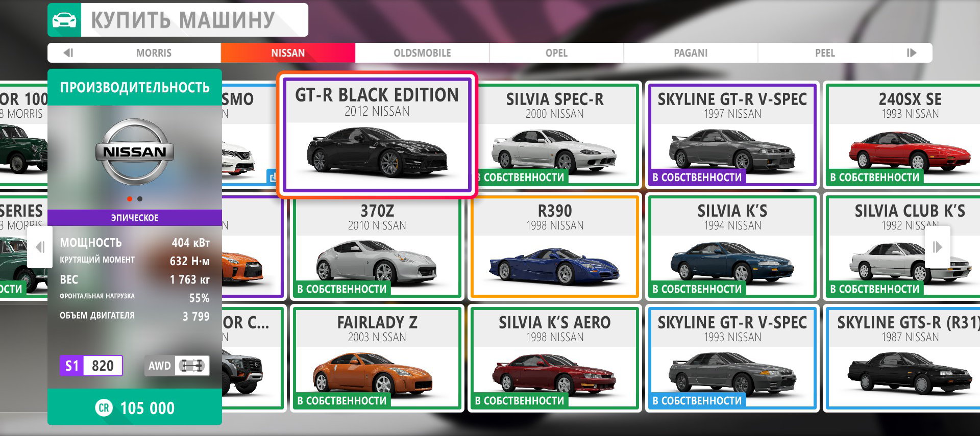Click the car icon beside Купить машину
Image resolution: width=980 pixels, height=436 pixels.
tap(64, 20)
